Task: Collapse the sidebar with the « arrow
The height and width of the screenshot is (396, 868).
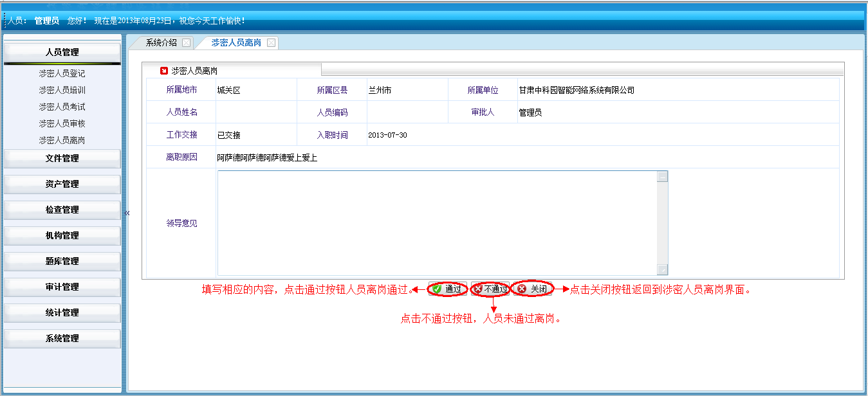Action: 127,213
